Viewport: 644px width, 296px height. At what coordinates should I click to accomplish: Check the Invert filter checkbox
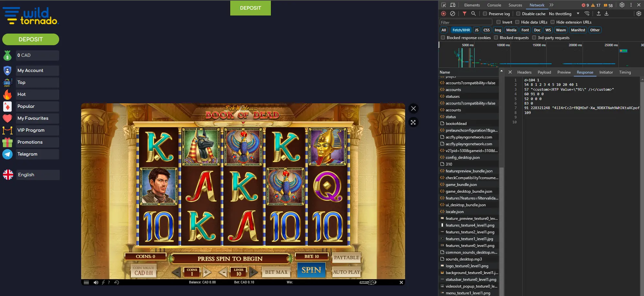(499, 22)
